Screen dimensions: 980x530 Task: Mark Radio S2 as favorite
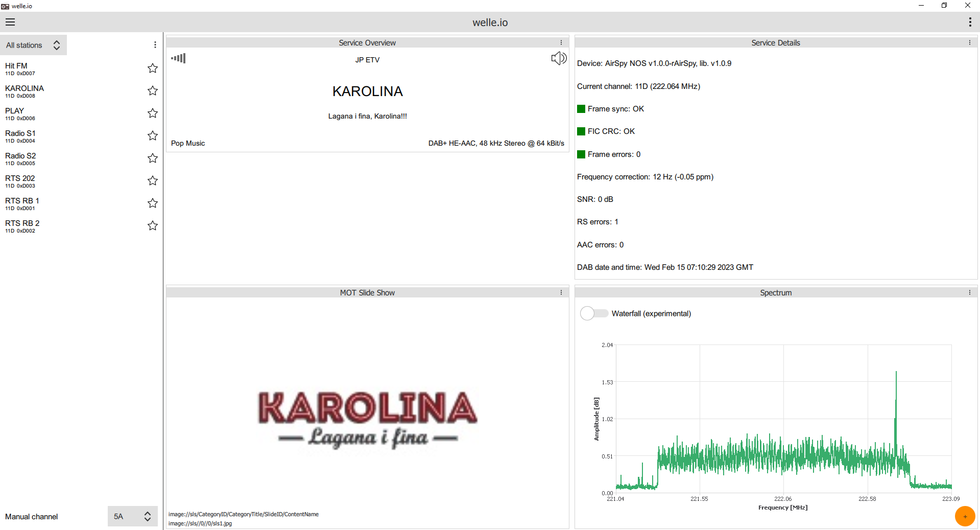click(x=152, y=158)
